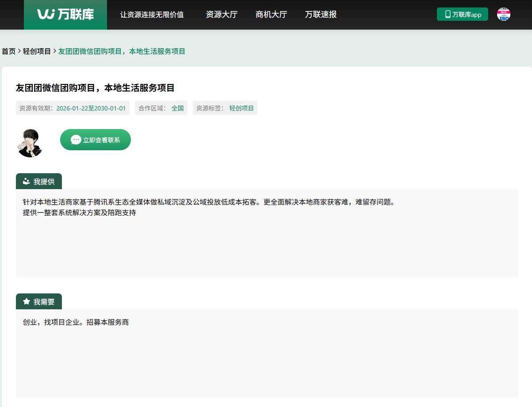
Task: Go to 资源大厅 in the navigation bar
Action: click(x=222, y=15)
